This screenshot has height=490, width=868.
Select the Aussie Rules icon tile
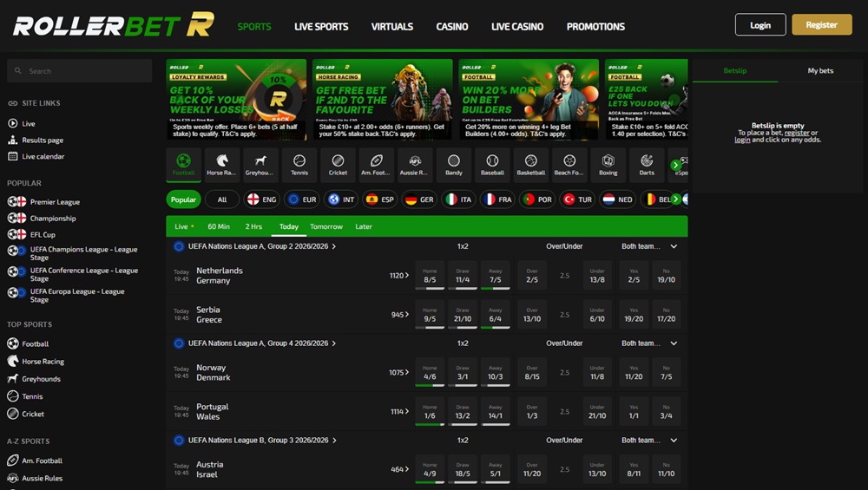(415, 164)
